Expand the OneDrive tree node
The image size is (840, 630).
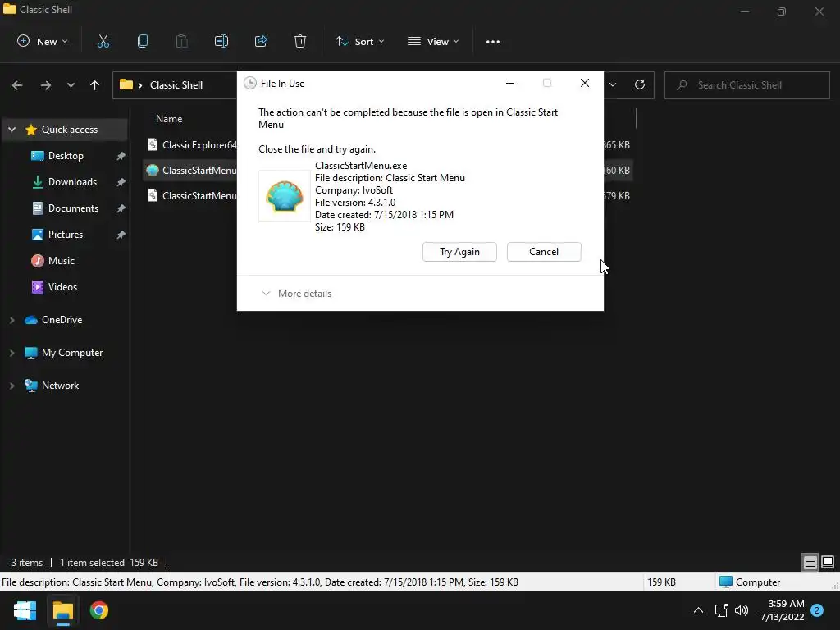point(11,320)
